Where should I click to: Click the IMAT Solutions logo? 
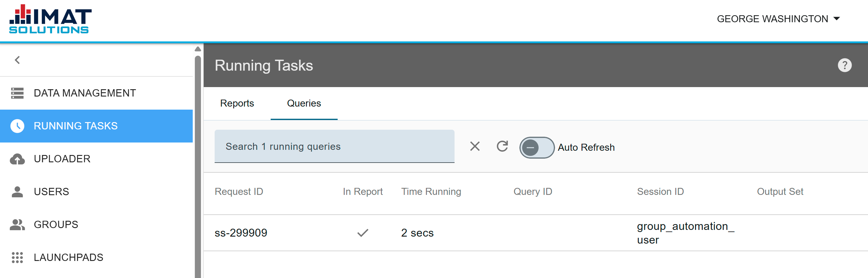point(50,19)
